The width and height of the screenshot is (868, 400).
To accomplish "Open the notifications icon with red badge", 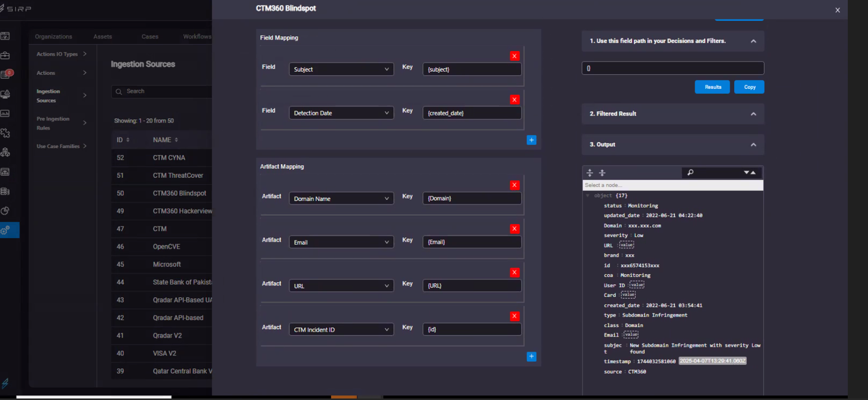I will [x=6, y=74].
